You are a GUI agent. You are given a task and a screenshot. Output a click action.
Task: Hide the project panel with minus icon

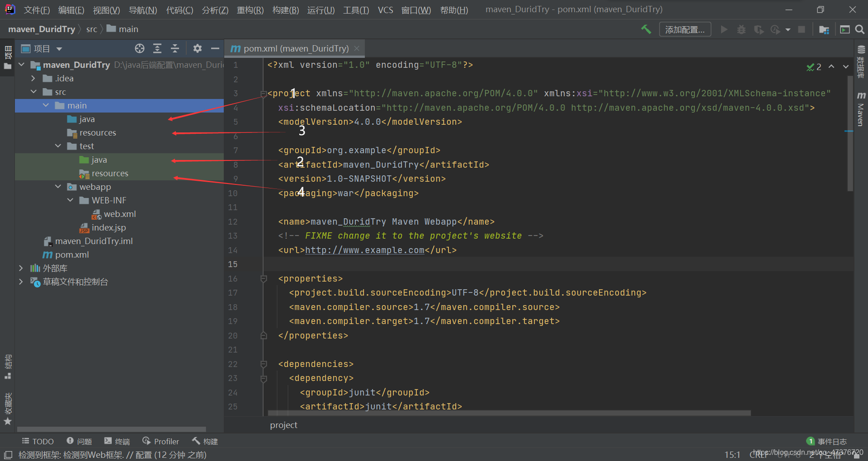(215, 48)
